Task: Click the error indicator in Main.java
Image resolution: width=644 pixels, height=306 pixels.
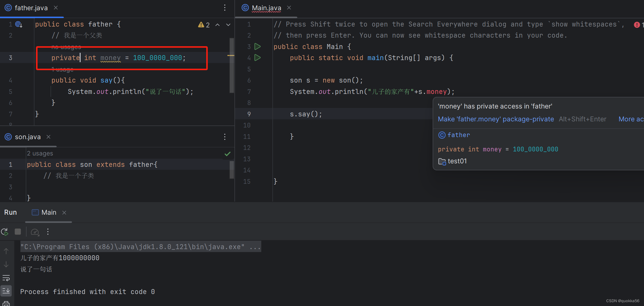Action: (x=638, y=25)
